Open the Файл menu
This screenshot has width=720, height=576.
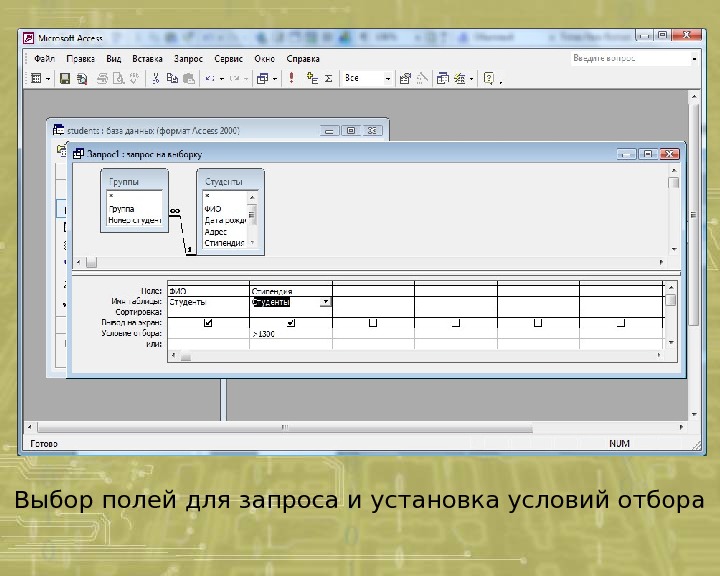(44, 59)
